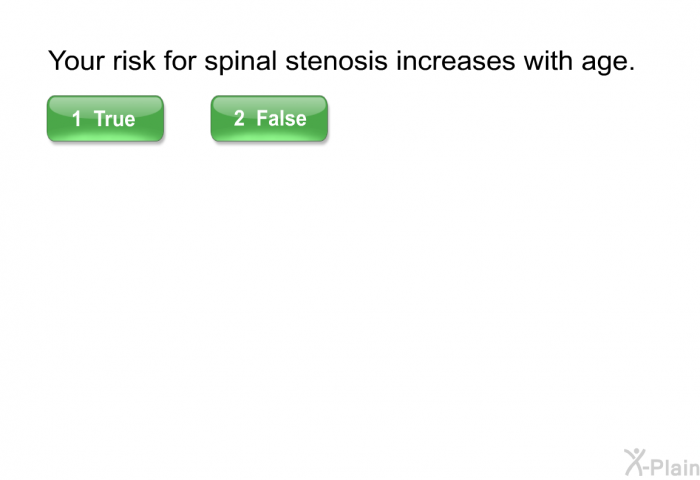Click the word "increases" in the statement
The height and width of the screenshot is (480, 700).
pyautogui.click(x=456, y=60)
